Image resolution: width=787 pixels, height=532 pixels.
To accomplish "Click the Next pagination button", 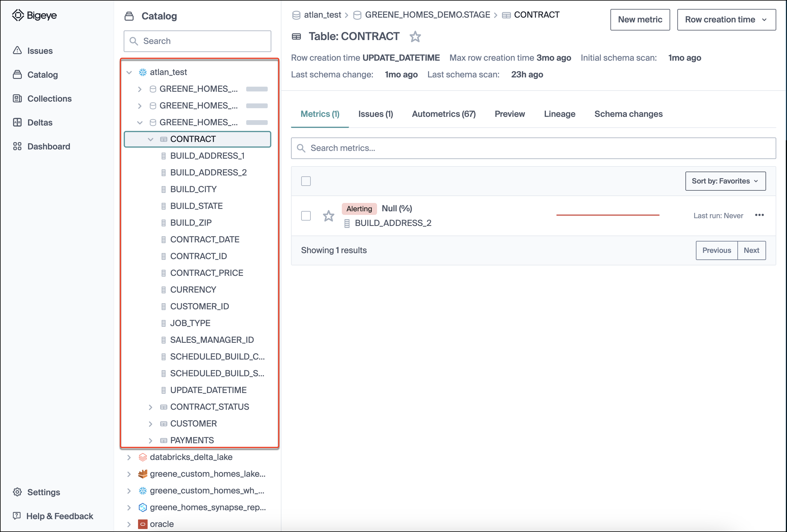I will [751, 250].
